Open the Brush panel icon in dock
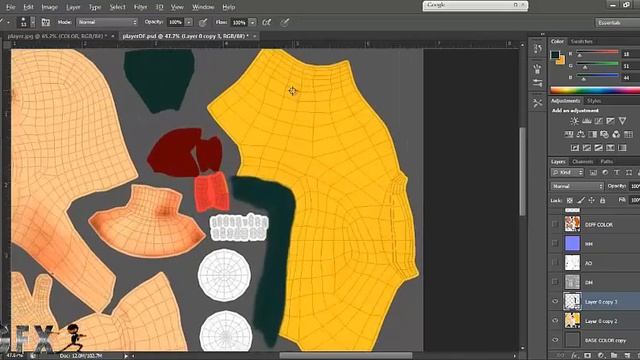Viewport: 640px width, 360px height. pos(538,68)
